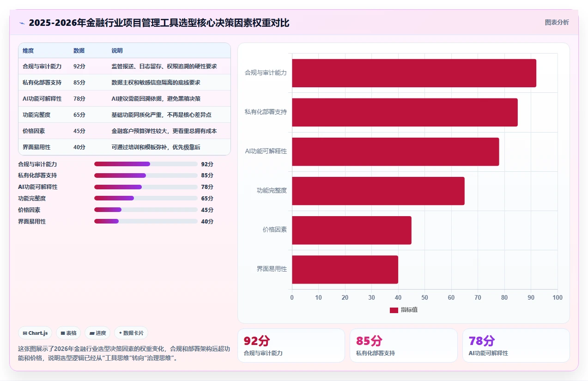Open the 92分 合规与审计能力 data card

(x=291, y=345)
